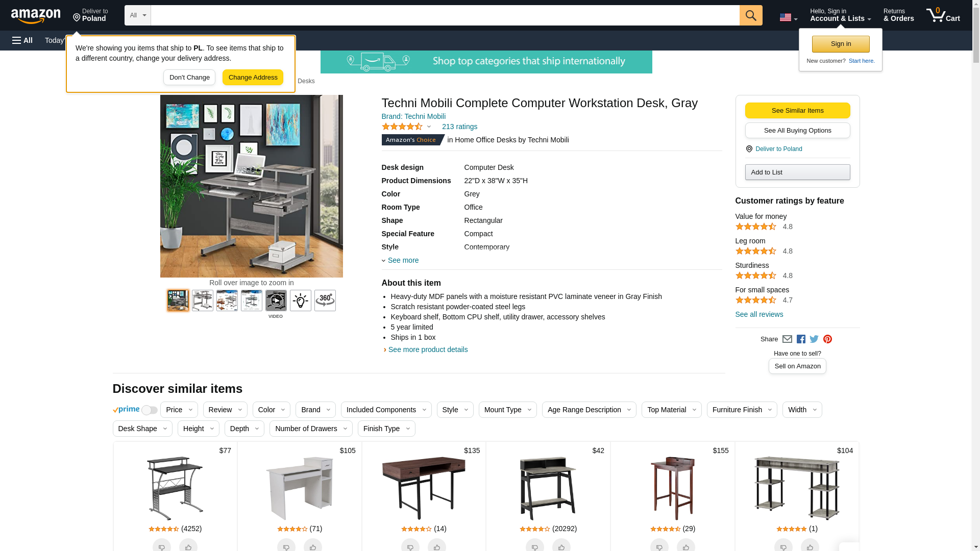Open the 213 ratings link
Screen dimensions: 980x551
(460, 127)
